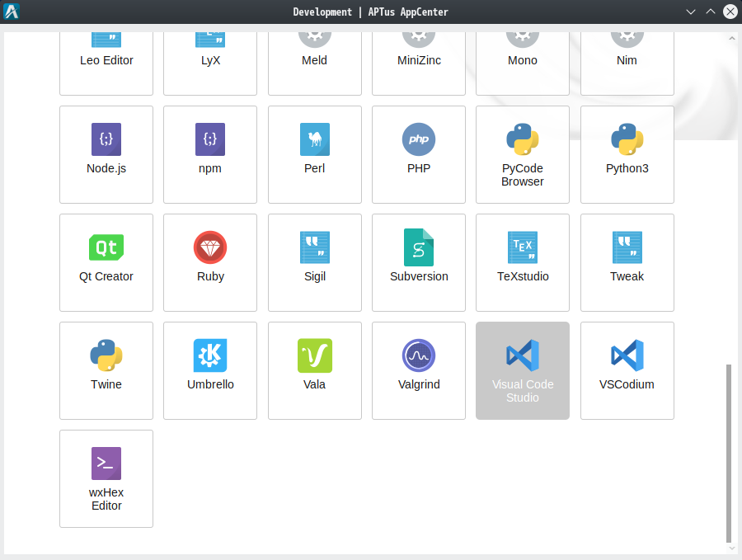Open the Subversion app tile
The width and height of the screenshot is (742, 560).
tap(418, 262)
